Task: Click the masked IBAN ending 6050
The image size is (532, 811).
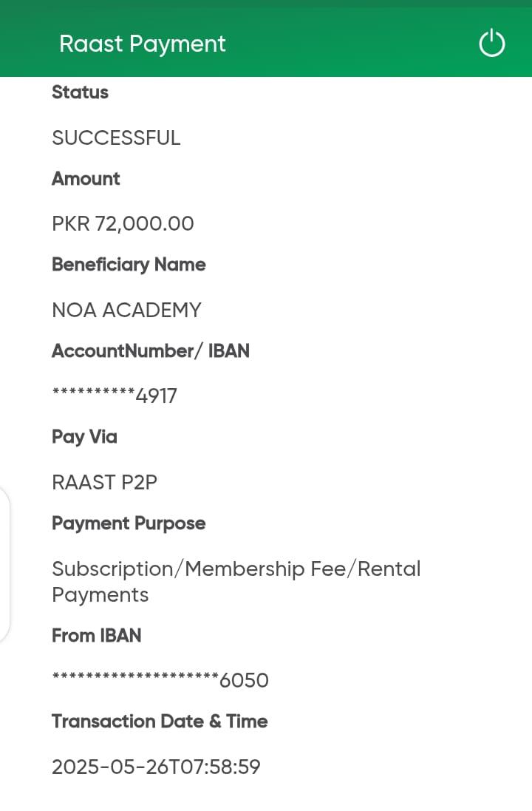Action: coord(160,680)
